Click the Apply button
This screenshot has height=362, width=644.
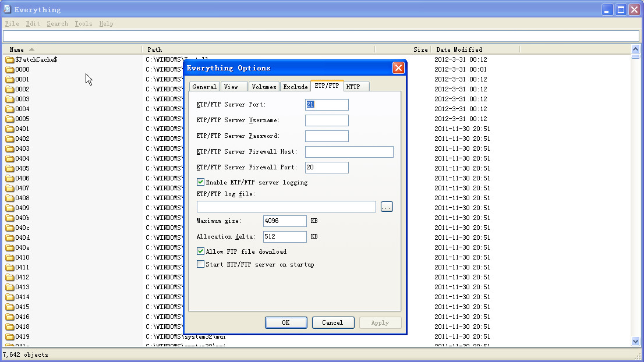tap(380, 322)
